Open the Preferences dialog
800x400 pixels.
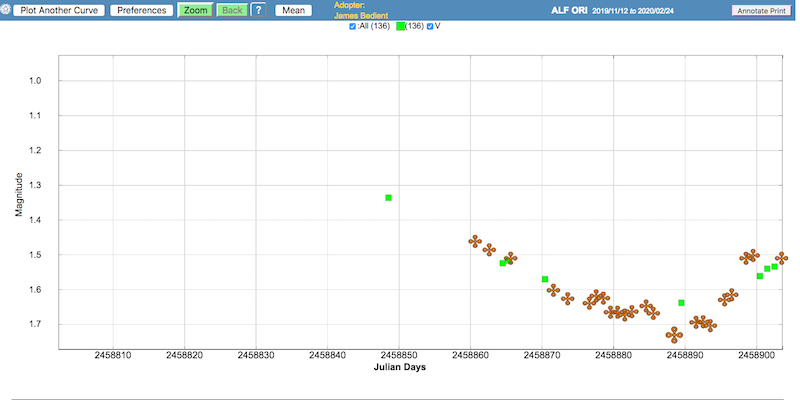(x=142, y=10)
